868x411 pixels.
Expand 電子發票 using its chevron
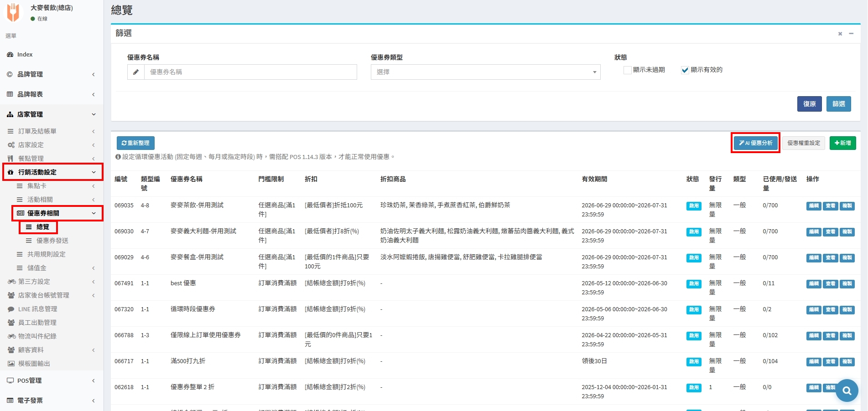(94, 401)
